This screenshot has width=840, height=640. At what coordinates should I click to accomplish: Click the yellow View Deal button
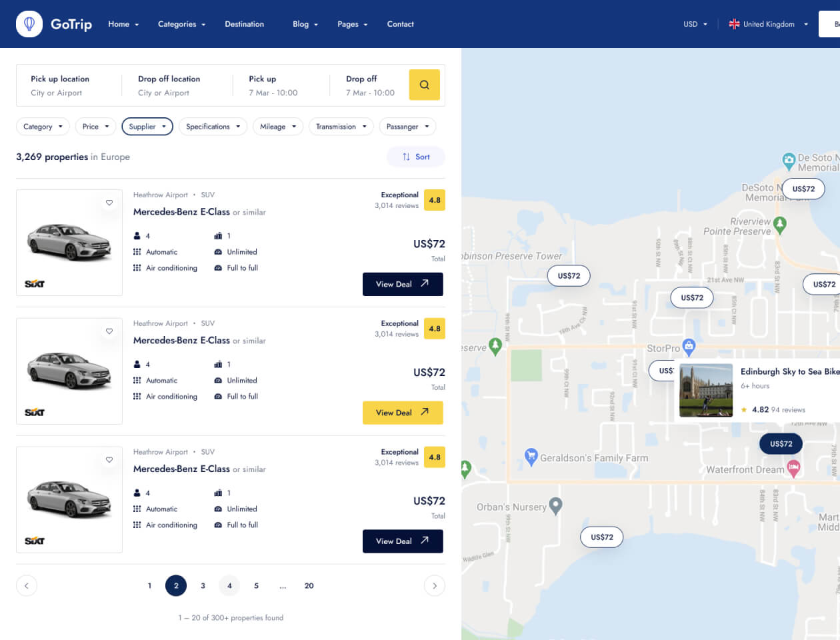pos(403,413)
